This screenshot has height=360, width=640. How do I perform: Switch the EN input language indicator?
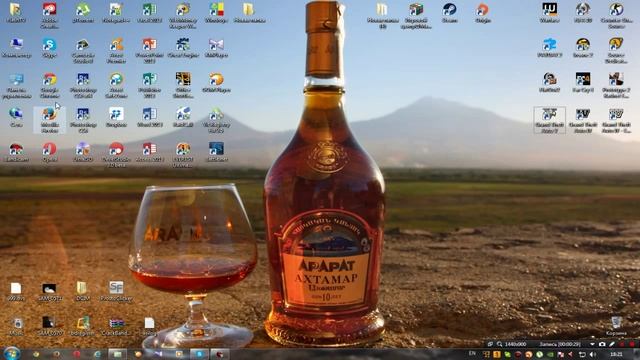(472, 353)
